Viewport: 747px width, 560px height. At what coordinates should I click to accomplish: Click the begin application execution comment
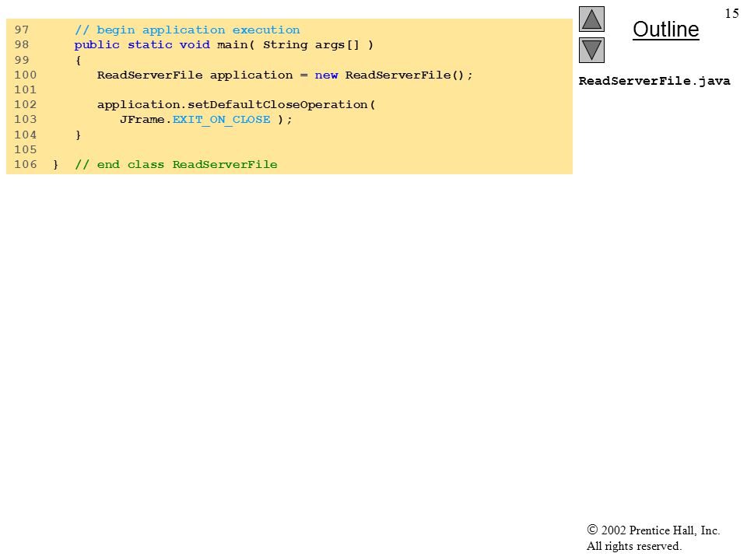(188, 30)
